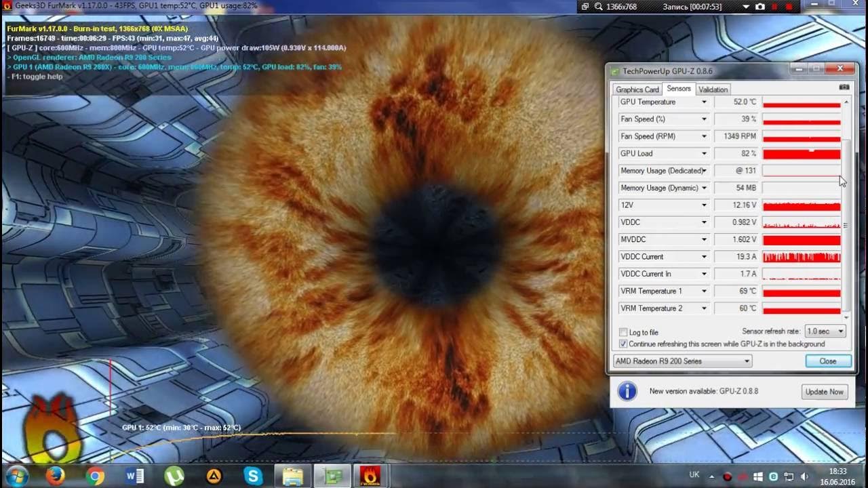This screenshot has width=868, height=488.
Task: Click the Windows 10 upgrade tray icon
Action: [x=758, y=476]
